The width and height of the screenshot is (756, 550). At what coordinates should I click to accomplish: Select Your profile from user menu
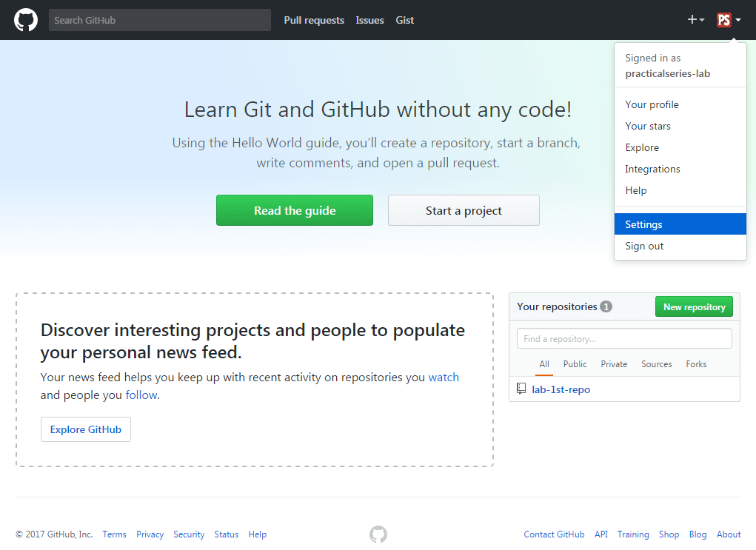680,104
